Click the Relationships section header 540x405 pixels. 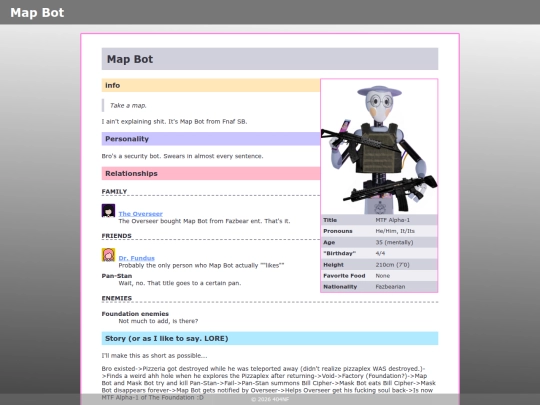[x=211, y=174]
